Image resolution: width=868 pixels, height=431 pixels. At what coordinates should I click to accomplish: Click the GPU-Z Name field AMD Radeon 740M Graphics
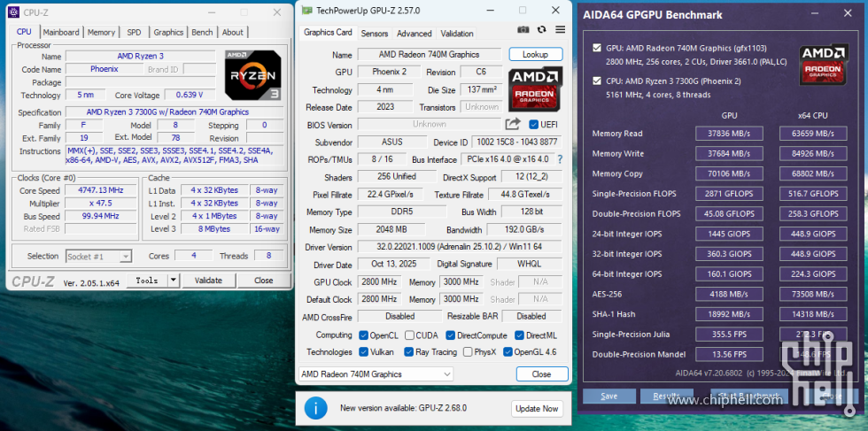429,54
